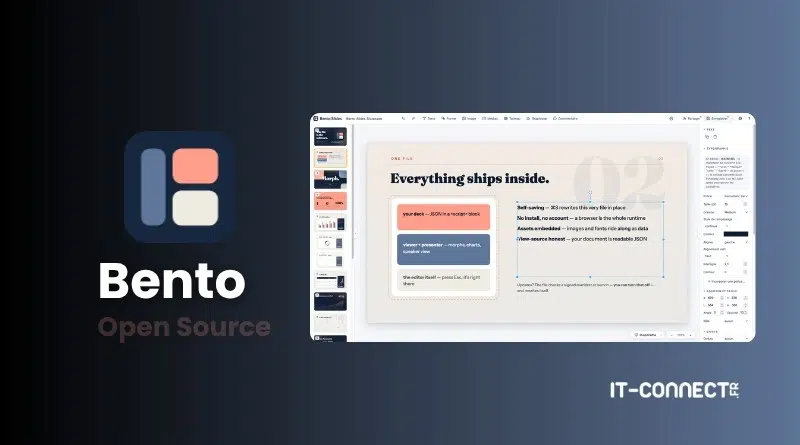800x445 pixels.
Task: Click the redo arrow in toolbar
Action: 413,118
